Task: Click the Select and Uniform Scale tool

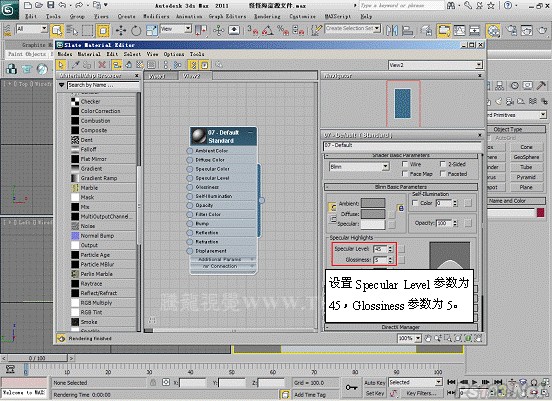Action: coord(151,31)
